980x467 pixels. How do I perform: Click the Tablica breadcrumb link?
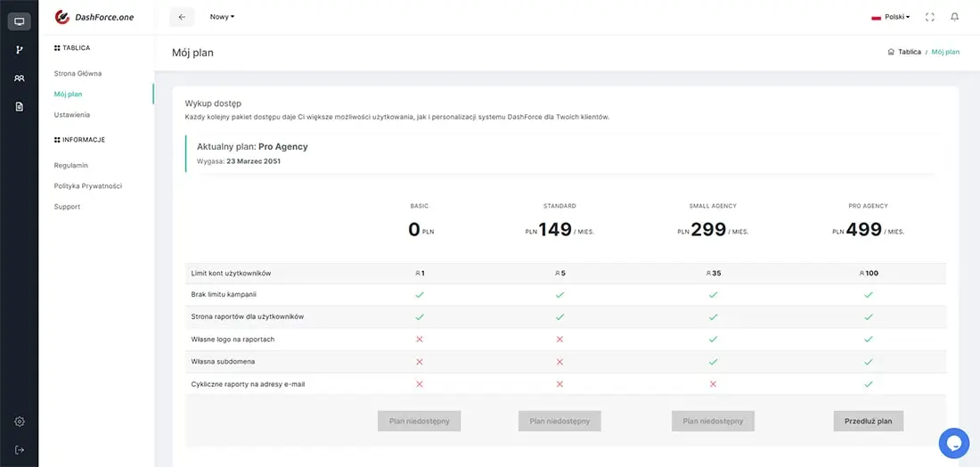pos(910,52)
